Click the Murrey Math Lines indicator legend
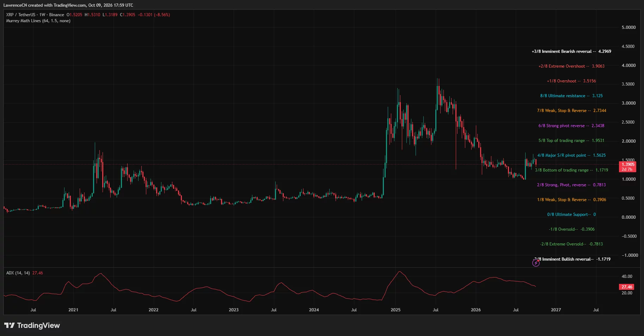This screenshot has height=336, width=644. 38,21
